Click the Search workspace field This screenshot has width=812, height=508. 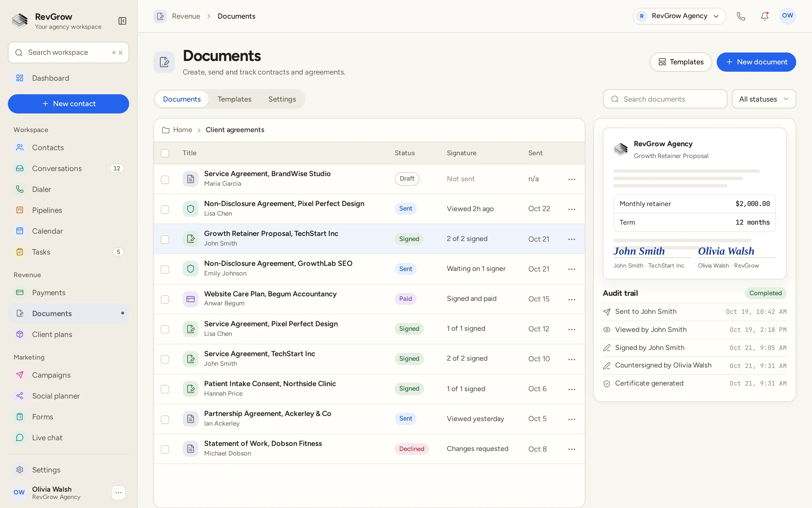coord(69,52)
